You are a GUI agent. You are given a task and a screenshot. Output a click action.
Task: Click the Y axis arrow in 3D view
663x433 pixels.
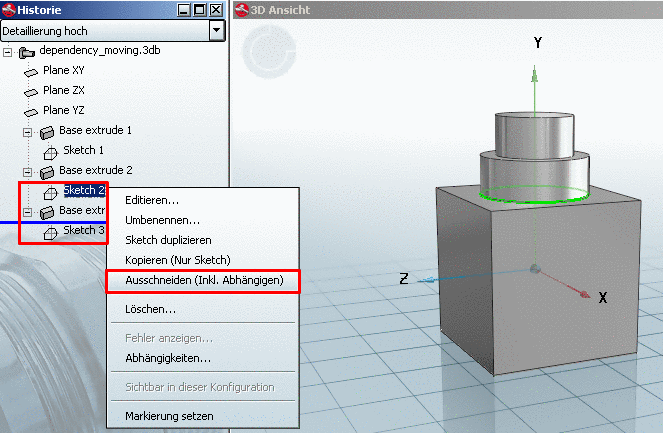tap(534, 75)
